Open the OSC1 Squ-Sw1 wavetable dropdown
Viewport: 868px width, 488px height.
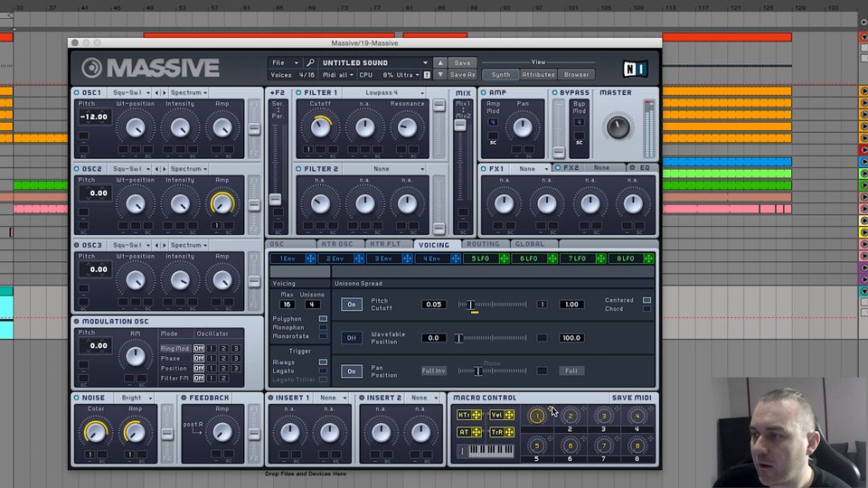[131, 92]
